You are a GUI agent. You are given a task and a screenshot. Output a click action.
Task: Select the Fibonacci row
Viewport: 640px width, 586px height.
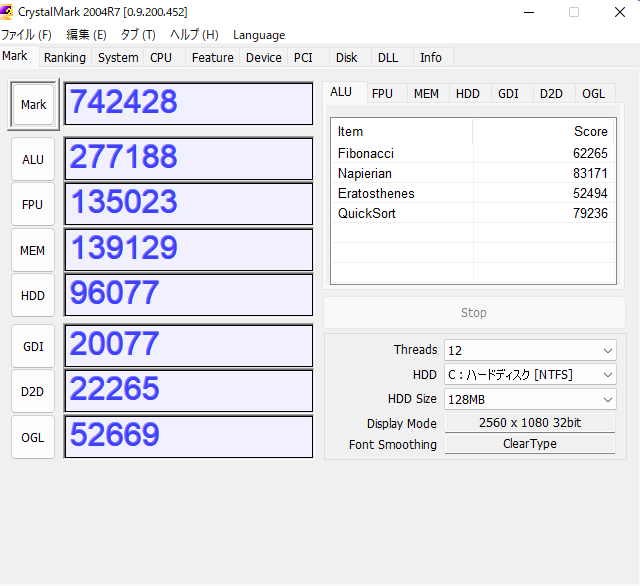(x=473, y=153)
